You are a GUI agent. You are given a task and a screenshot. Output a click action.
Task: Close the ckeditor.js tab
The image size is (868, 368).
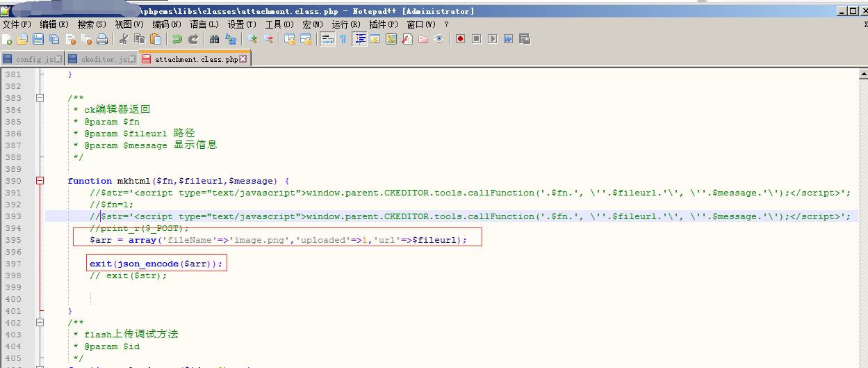point(131,60)
